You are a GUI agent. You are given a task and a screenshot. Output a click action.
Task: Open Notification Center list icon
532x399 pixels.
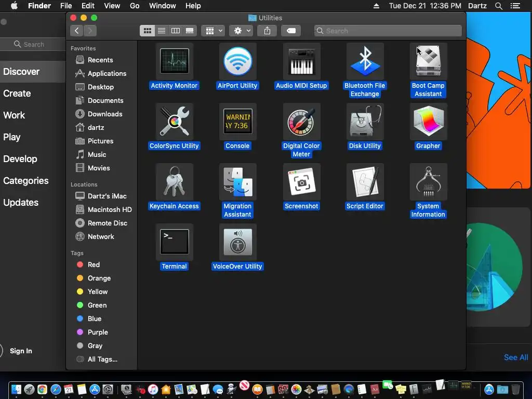(515, 6)
